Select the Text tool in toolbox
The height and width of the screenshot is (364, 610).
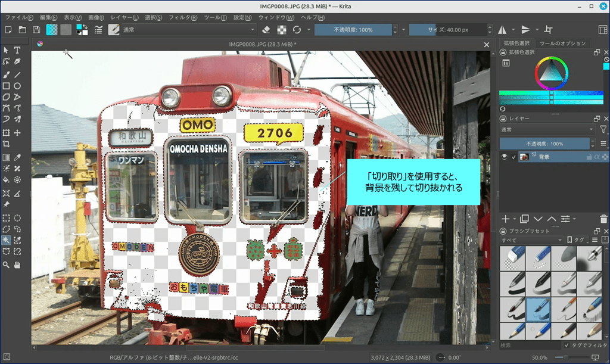click(x=17, y=50)
